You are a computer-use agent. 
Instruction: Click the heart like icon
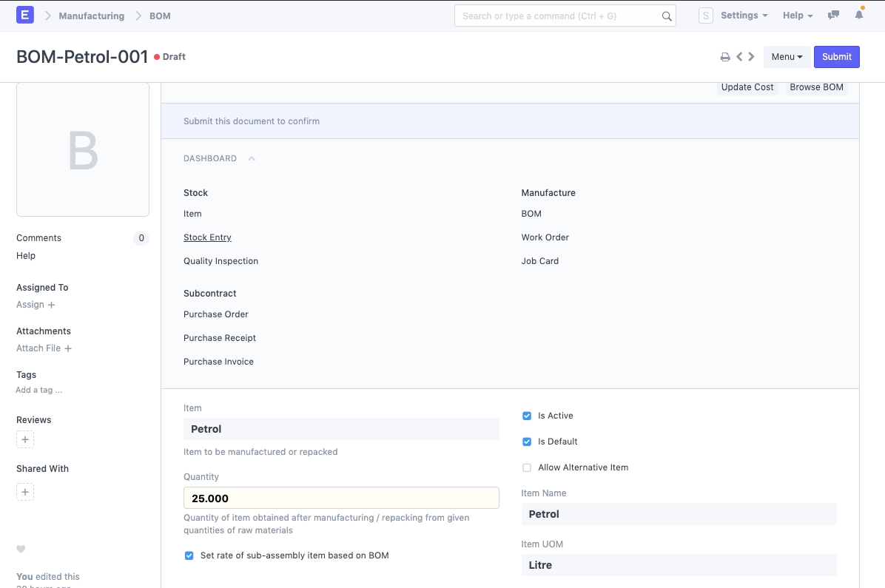(x=21, y=549)
